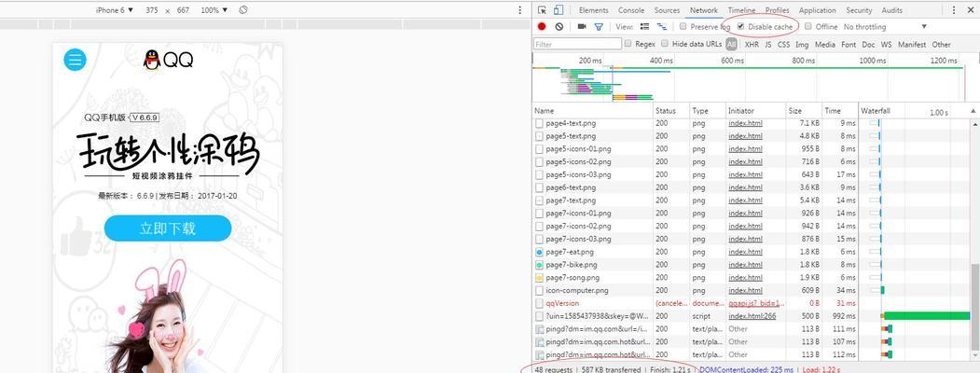980x373 pixels.
Task: Open the device toolbar more options menu
Action: (x=520, y=10)
